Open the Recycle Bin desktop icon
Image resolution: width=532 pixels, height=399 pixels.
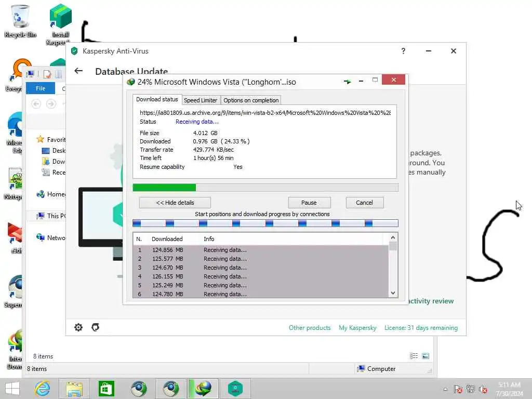(20, 20)
